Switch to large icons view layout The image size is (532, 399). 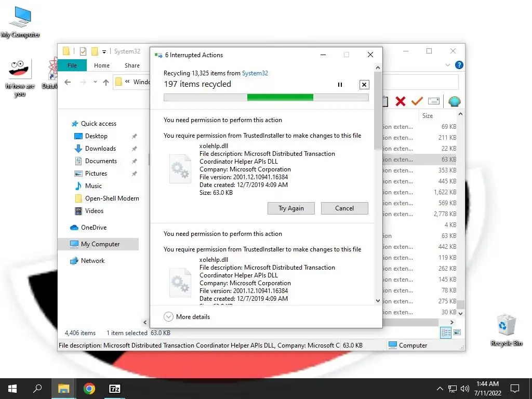tap(457, 332)
